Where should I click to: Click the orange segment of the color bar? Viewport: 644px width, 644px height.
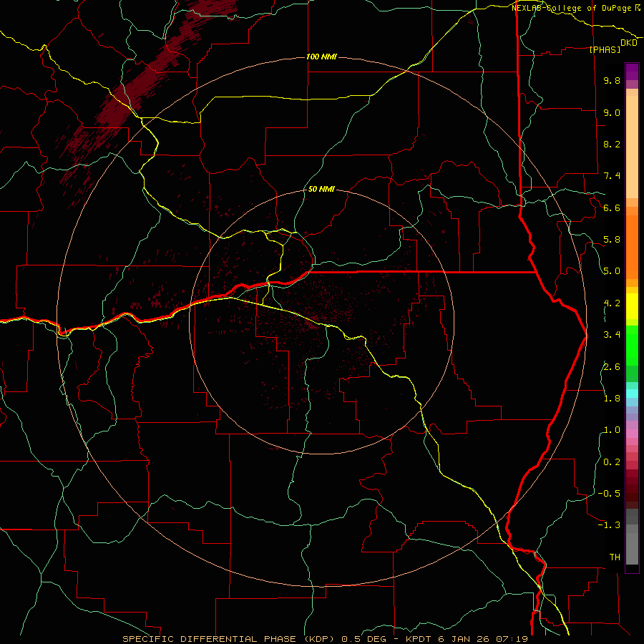(632, 248)
